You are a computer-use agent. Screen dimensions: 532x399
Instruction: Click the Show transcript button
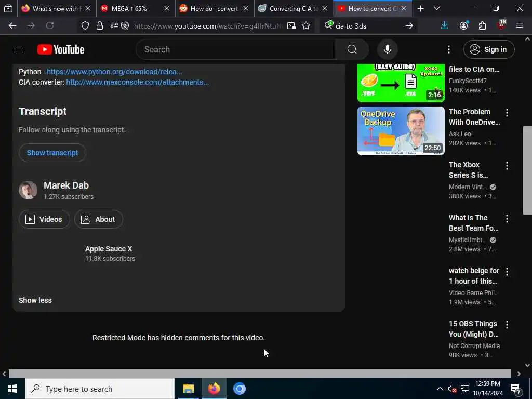52,153
